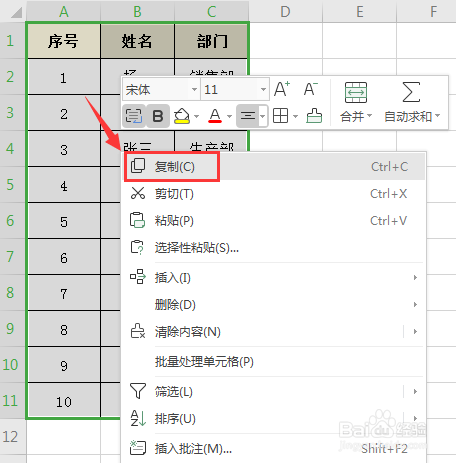This screenshot has height=463, width=456.
Task: Open the font name dropdown 宋体
Action: pos(194,89)
